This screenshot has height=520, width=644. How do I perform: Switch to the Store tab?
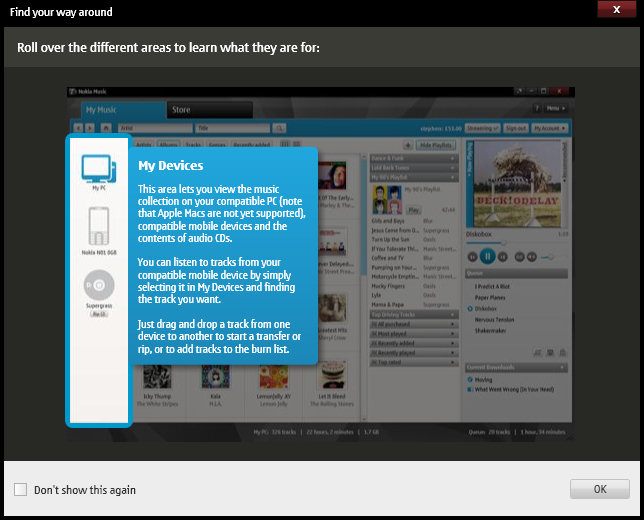(181, 110)
